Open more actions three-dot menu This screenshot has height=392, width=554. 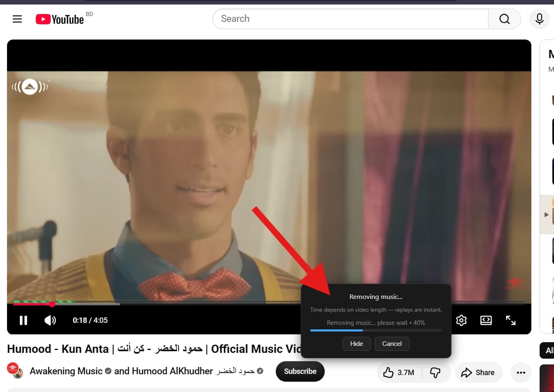click(521, 373)
